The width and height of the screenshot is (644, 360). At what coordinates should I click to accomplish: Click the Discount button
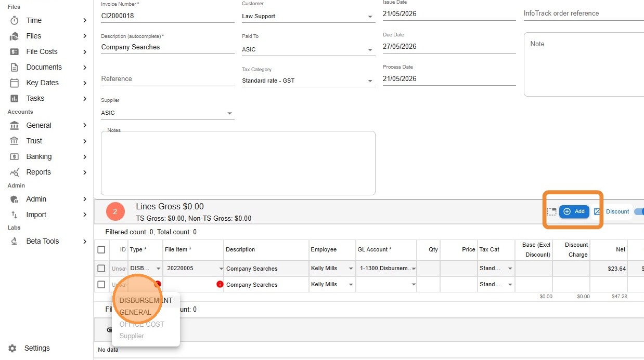(x=612, y=211)
